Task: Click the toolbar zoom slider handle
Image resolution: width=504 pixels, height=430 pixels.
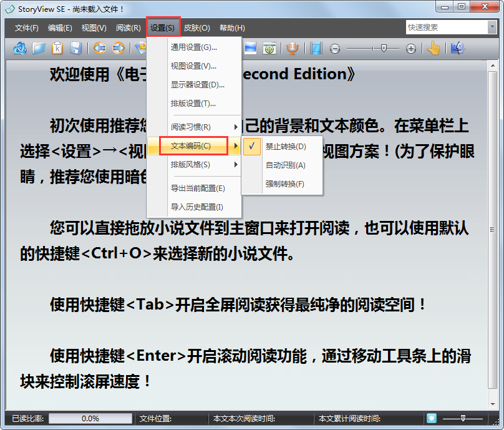Action: tap(383, 48)
